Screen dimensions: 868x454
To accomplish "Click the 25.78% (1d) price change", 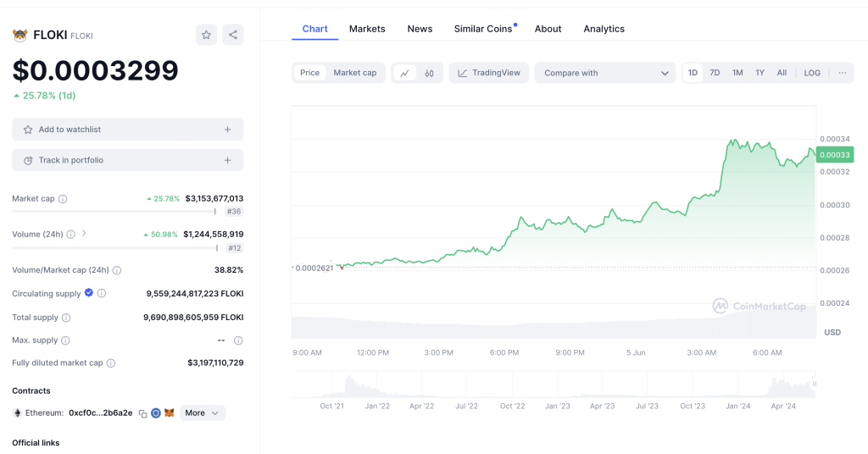I will [x=44, y=96].
